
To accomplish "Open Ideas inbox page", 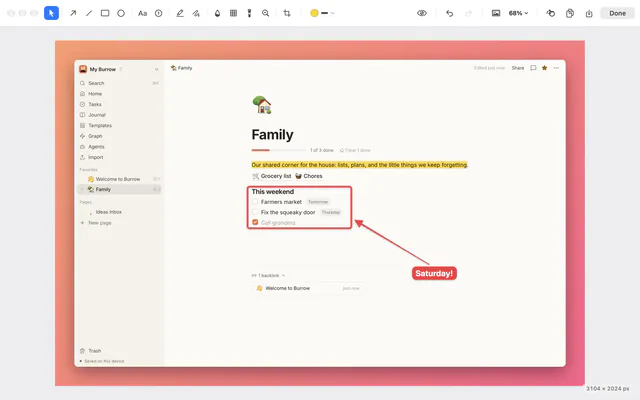I will point(119,212).
